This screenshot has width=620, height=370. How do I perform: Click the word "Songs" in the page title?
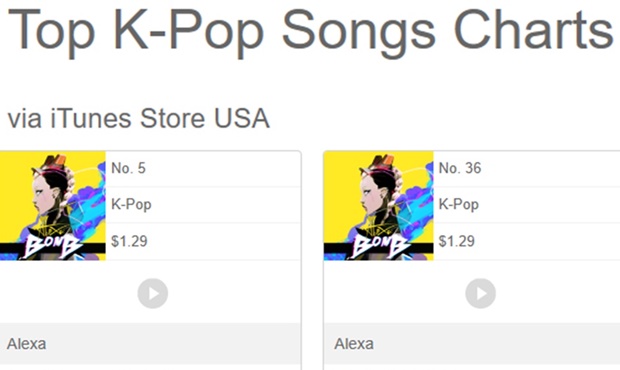coord(359,32)
